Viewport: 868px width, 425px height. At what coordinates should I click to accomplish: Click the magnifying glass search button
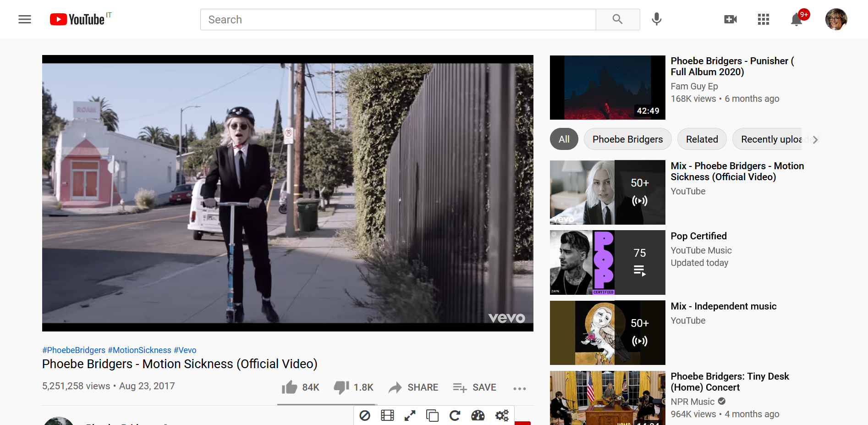(617, 19)
